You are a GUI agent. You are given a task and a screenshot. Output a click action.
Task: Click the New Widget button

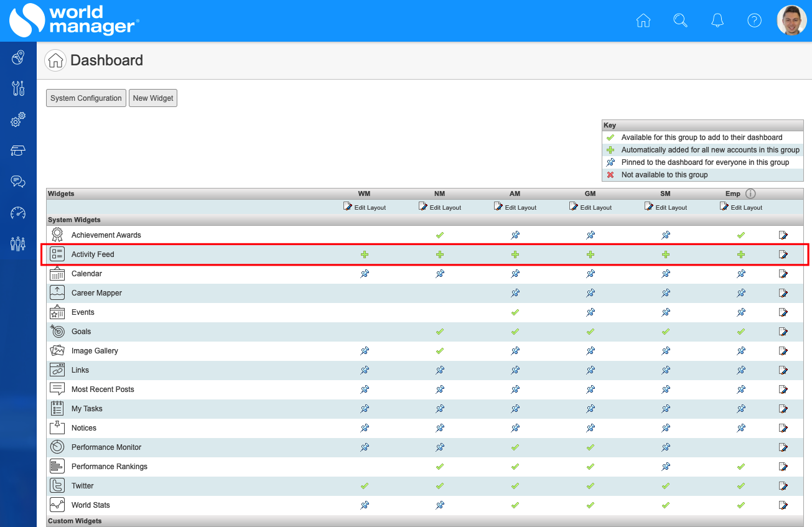click(x=153, y=98)
